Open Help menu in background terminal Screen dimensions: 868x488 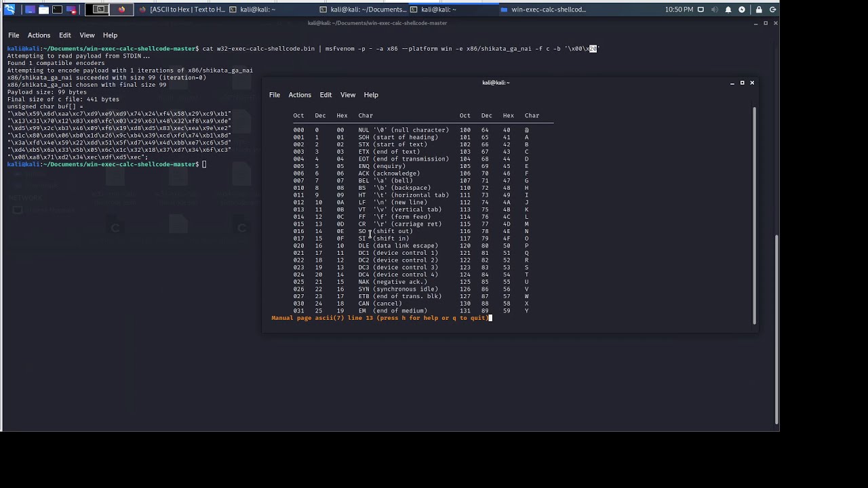110,35
